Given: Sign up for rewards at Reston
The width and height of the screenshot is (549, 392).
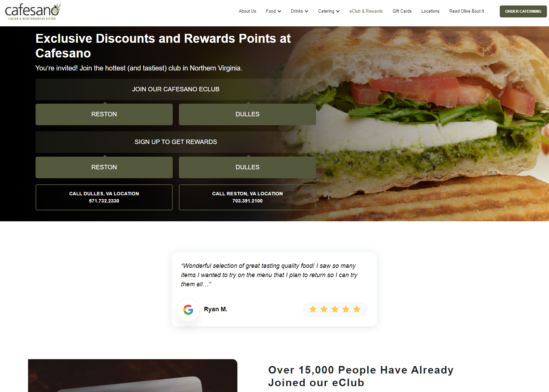Looking at the screenshot, I should coord(104,167).
